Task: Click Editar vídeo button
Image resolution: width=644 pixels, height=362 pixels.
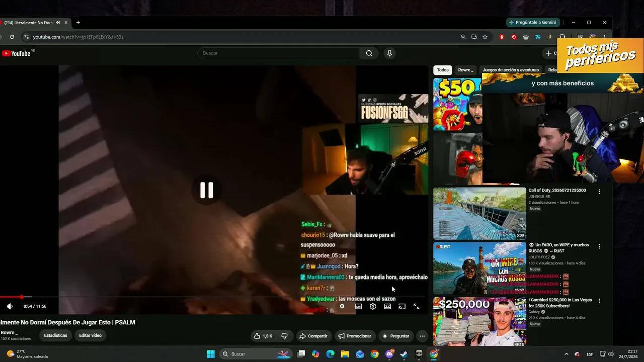Action: [90, 335]
